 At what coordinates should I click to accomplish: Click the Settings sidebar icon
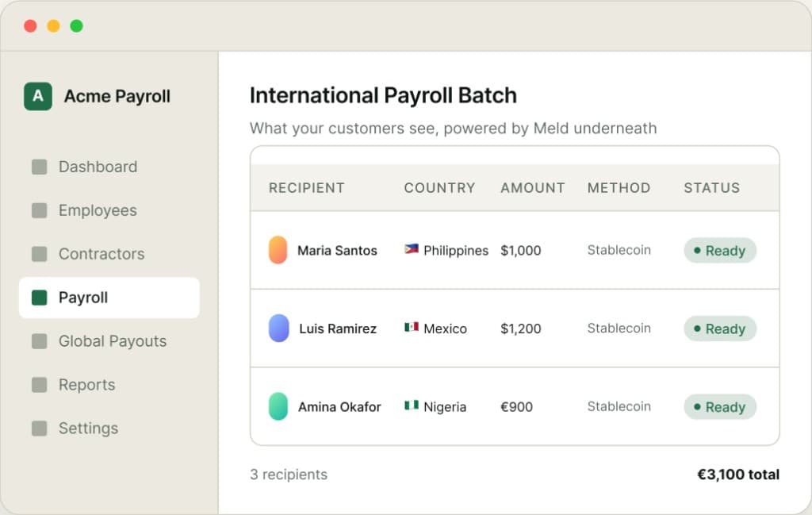coord(40,428)
